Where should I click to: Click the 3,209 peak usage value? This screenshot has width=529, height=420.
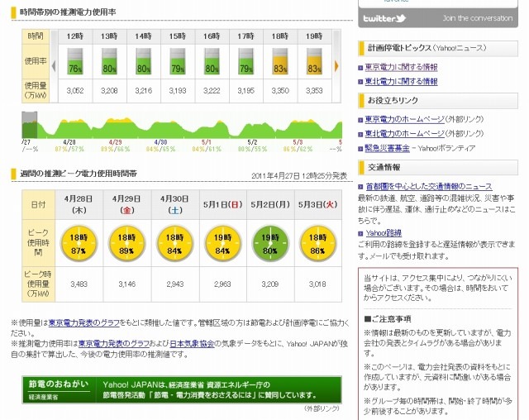click(x=270, y=284)
